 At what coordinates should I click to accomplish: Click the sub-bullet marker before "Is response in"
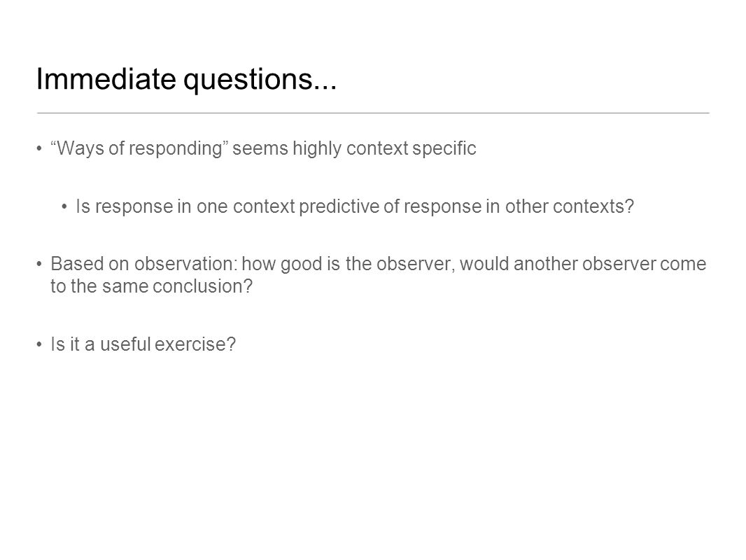64,207
